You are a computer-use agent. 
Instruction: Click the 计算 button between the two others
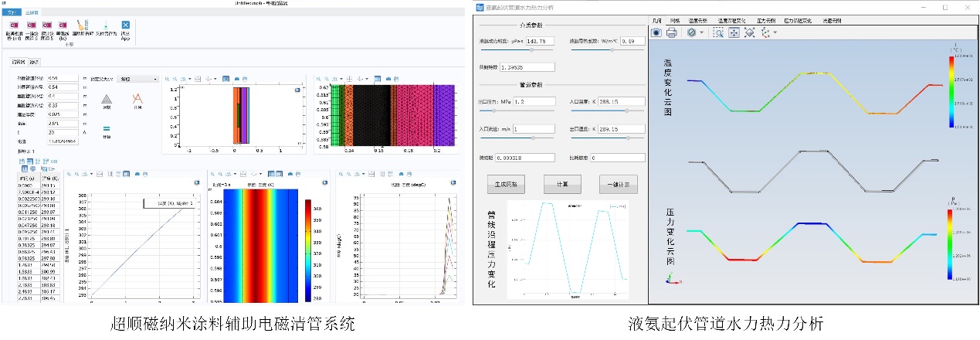click(x=562, y=185)
